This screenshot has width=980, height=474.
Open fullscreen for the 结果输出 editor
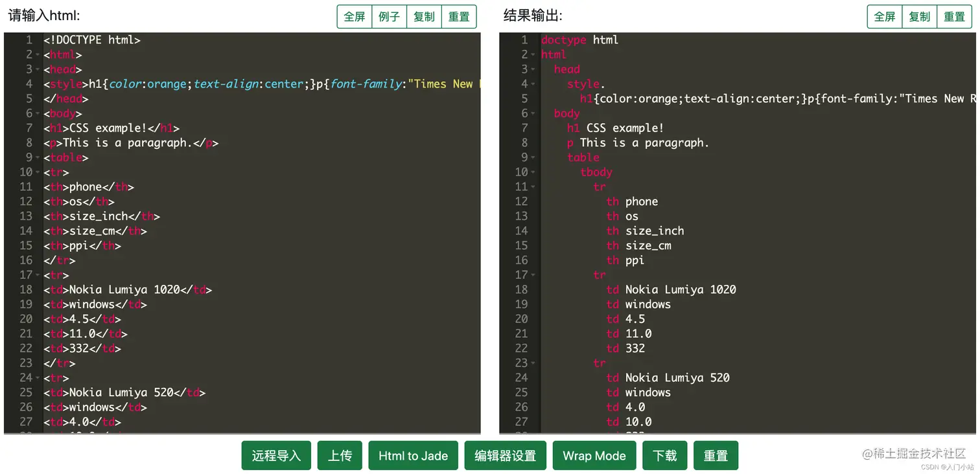click(x=885, y=17)
